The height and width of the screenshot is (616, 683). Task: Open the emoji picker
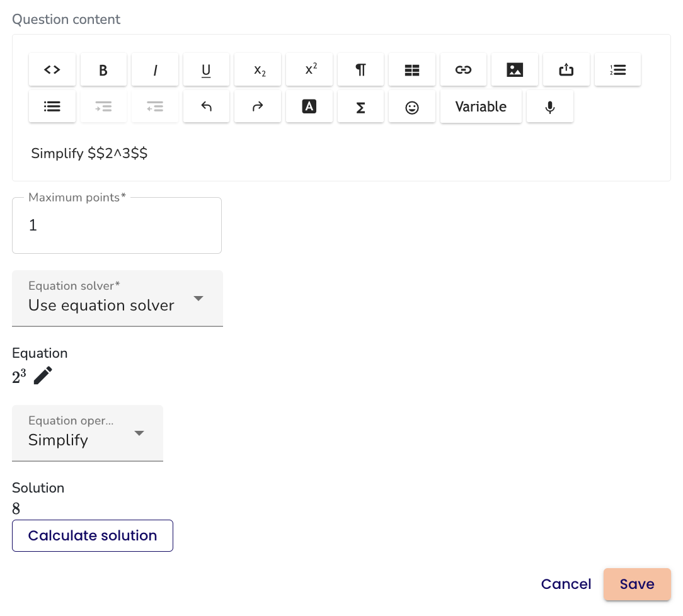tap(412, 107)
